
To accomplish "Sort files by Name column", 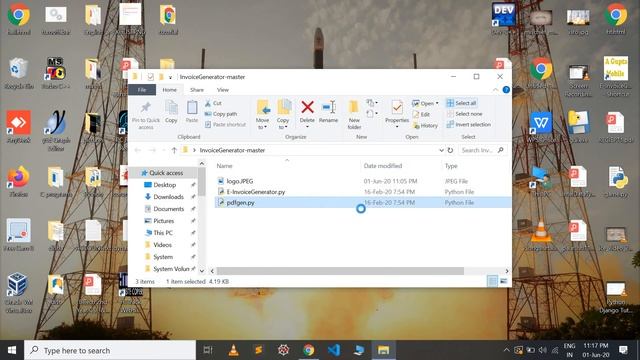I will (x=224, y=166).
